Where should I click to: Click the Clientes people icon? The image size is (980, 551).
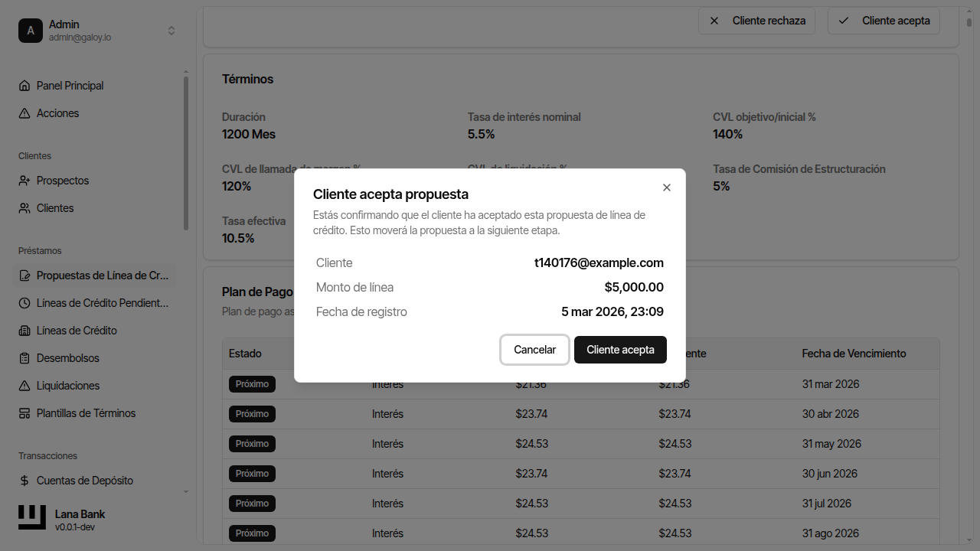[x=24, y=208]
